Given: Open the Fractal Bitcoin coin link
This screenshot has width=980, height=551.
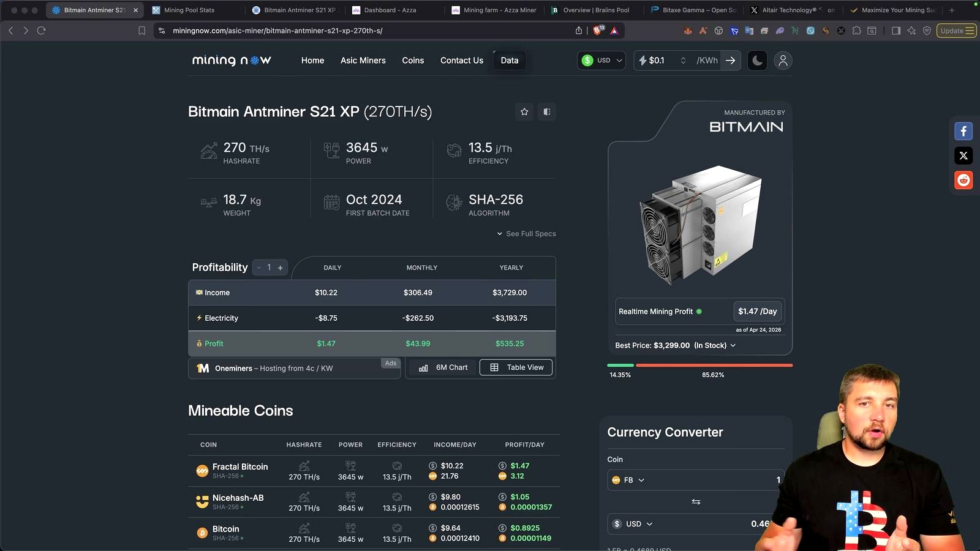Looking at the screenshot, I should [240, 467].
